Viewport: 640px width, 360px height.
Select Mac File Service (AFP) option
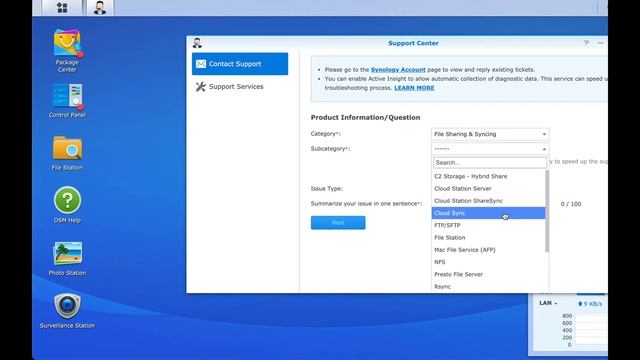click(x=488, y=250)
